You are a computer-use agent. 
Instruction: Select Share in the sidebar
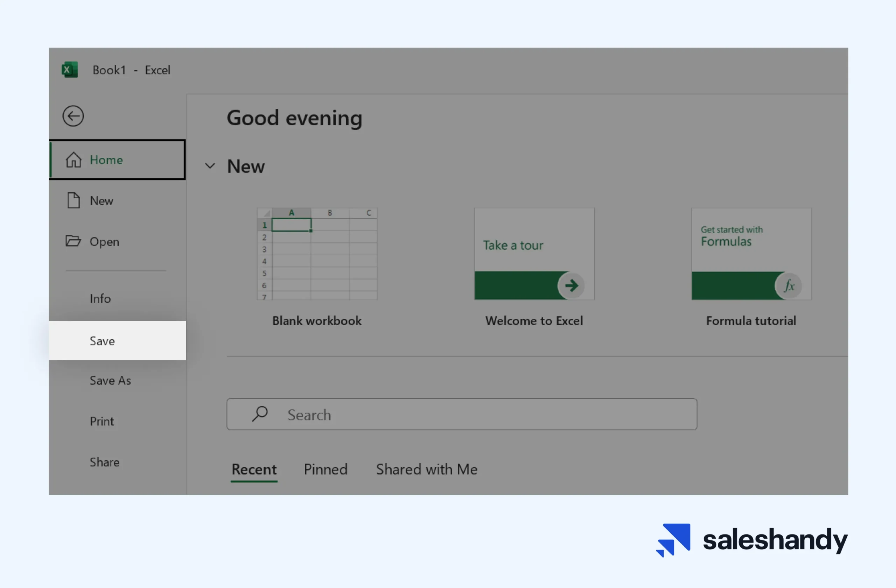pos(117,462)
